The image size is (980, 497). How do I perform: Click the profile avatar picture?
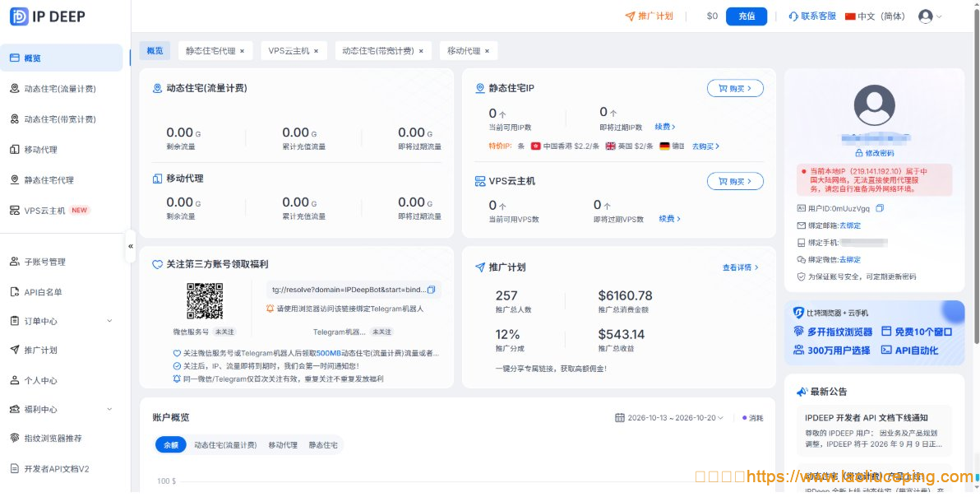874,105
